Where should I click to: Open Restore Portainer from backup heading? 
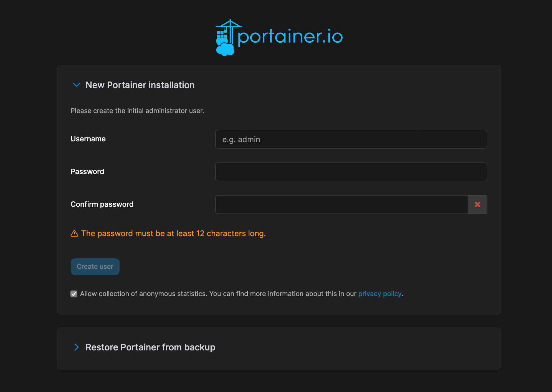point(150,347)
